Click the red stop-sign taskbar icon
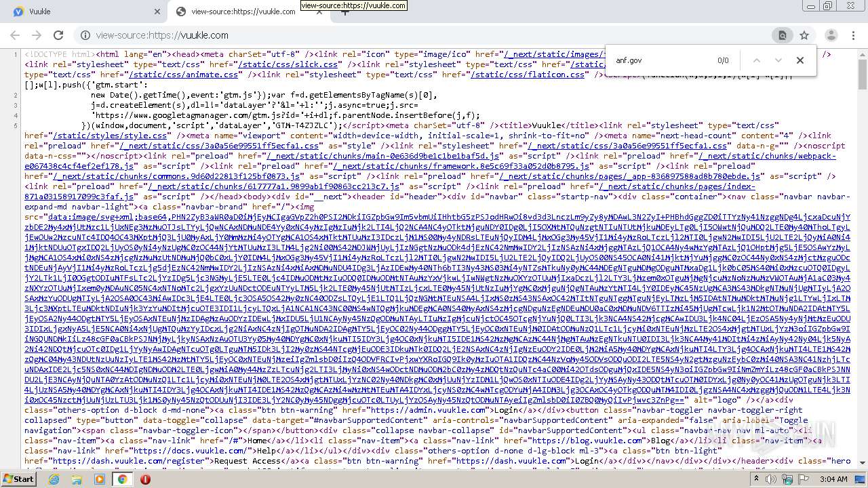The image size is (868, 488). (145, 479)
